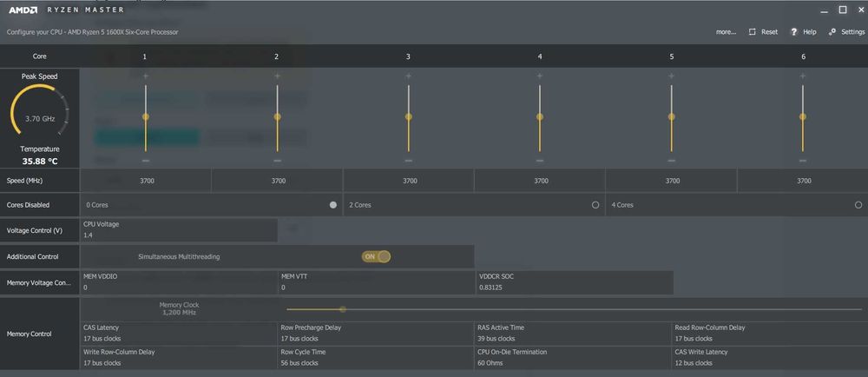This screenshot has height=377, width=868.
Task: Click the AMD Ryzen Master logo
Action: (x=67, y=10)
